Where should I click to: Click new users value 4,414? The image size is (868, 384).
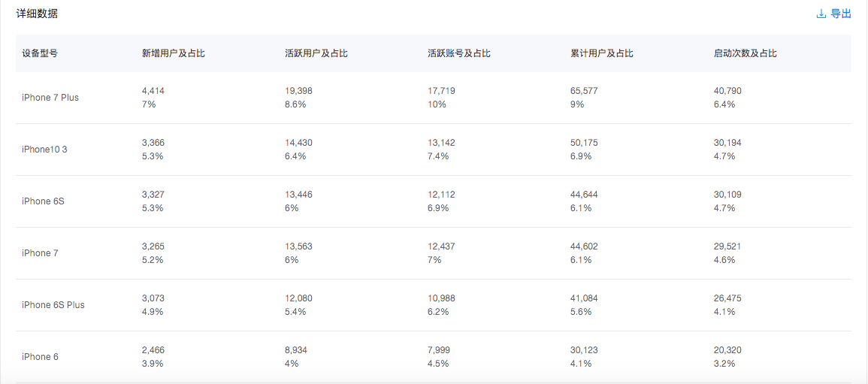pyautogui.click(x=153, y=91)
